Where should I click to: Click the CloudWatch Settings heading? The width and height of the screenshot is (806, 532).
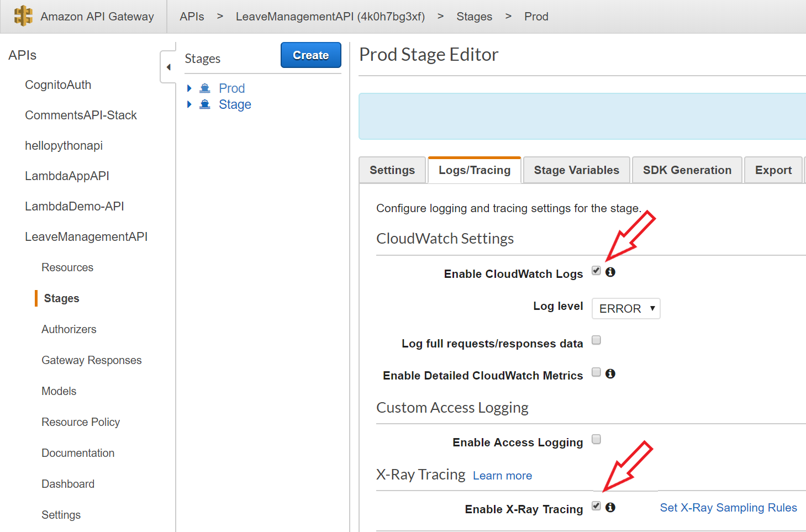(445, 239)
